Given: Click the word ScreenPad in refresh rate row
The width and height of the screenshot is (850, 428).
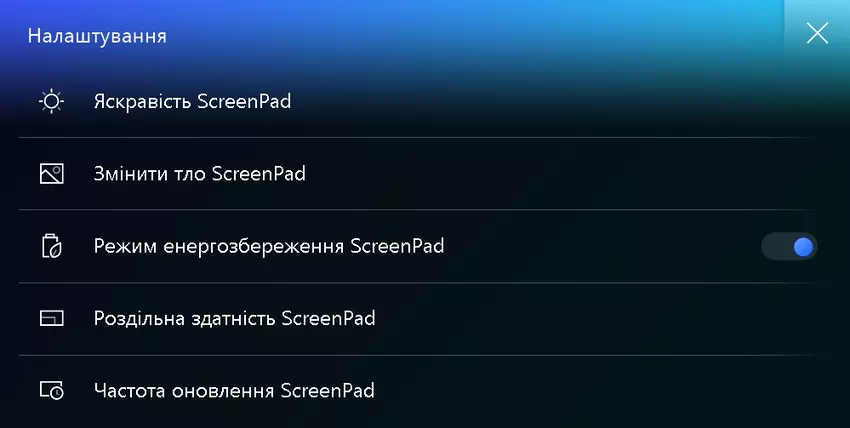Looking at the screenshot, I should (x=327, y=391).
